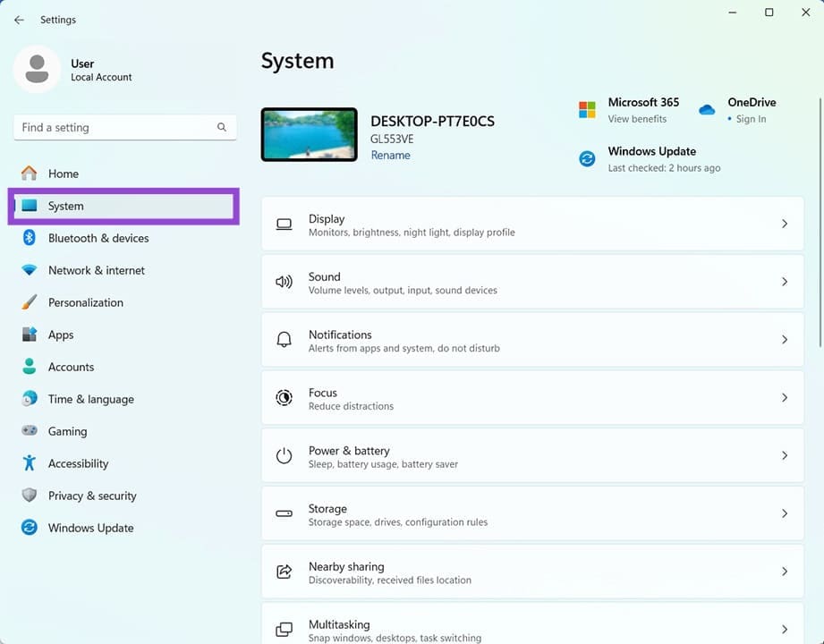This screenshot has width=824, height=644.
Task: Expand the Display settings chevron
Action: [x=785, y=224]
